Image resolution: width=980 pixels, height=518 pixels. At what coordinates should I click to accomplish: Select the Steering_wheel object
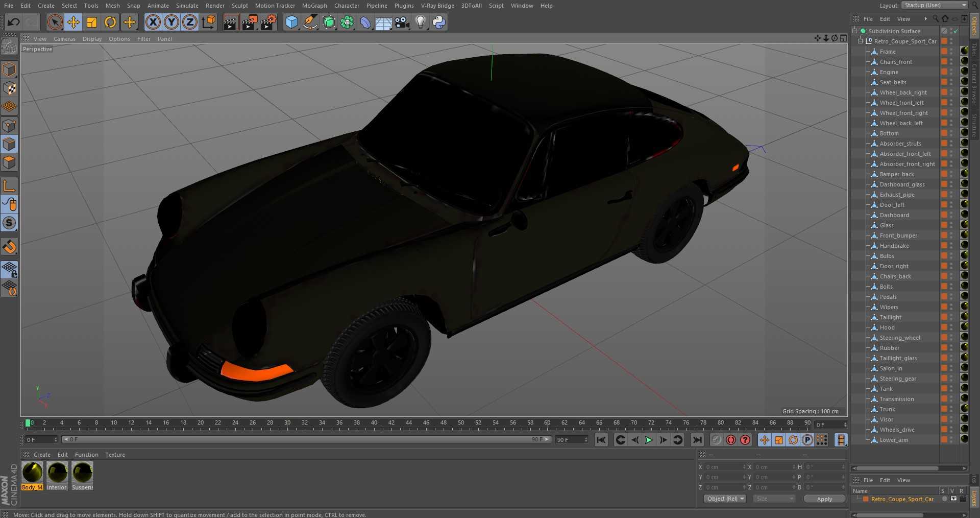point(900,338)
